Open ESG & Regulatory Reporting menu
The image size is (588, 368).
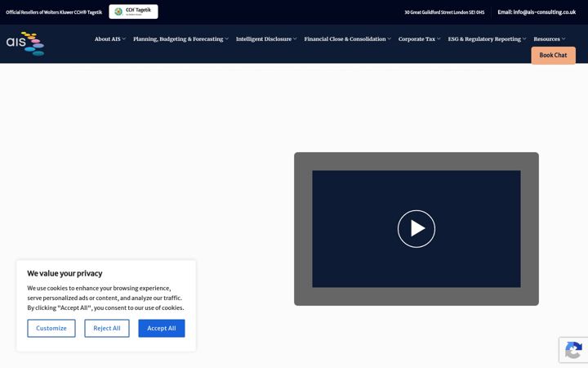click(484, 39)
